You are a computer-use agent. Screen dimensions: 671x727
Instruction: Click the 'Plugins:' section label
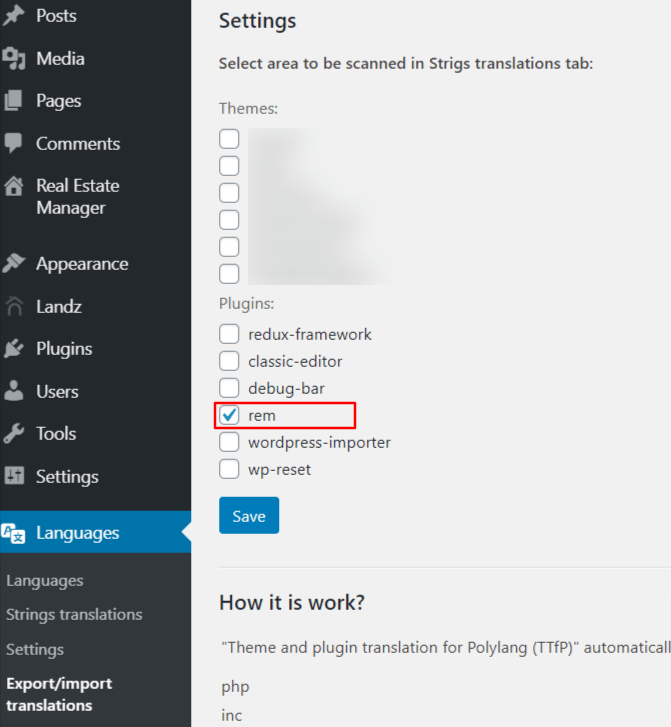pyautogui.click(x=247, y=304)
